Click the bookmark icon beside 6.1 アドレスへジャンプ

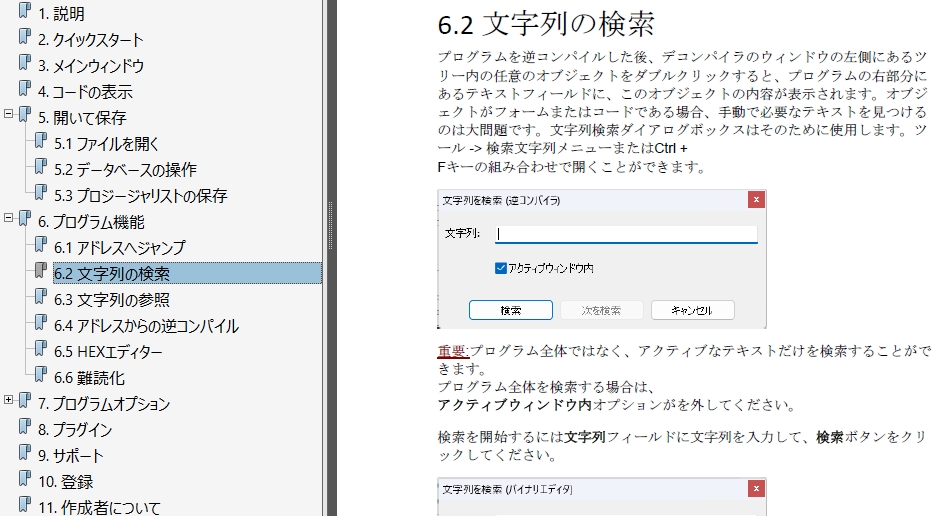(40, 245)
